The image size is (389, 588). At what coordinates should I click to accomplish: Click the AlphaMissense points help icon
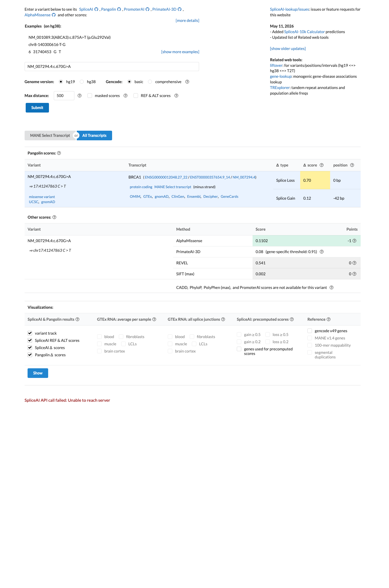tap(354, 241)
